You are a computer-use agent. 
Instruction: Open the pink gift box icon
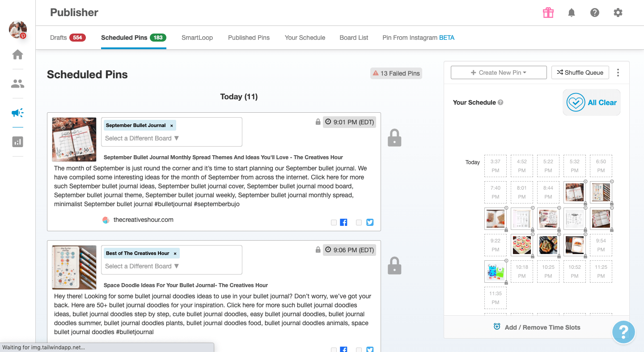point(548,13)
